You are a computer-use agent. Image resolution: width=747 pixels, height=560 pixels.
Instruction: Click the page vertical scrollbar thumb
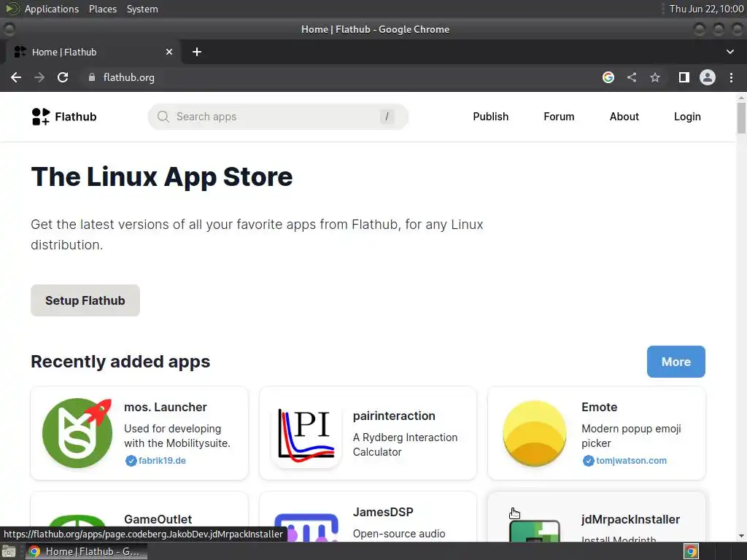pyautogui.click(x=741, y=117)
